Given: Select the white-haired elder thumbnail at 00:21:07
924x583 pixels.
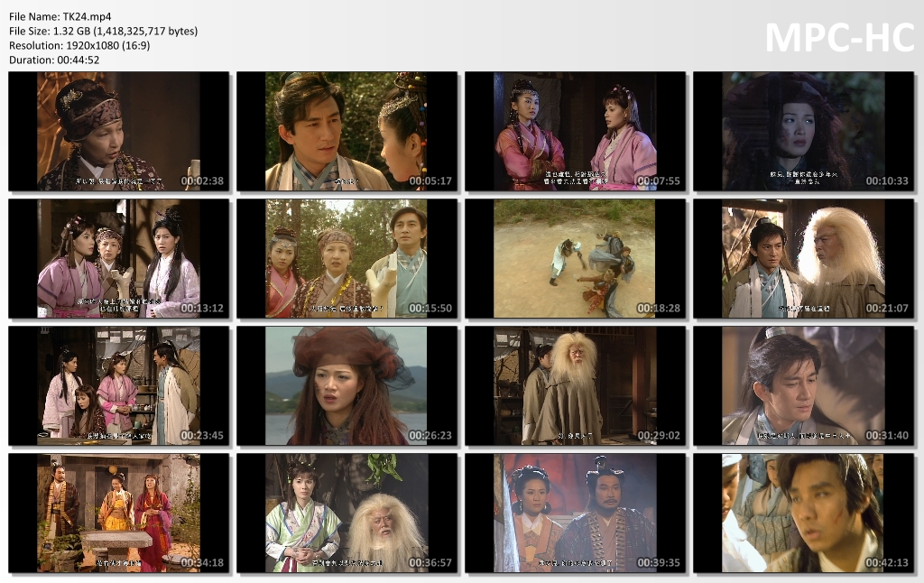Looking at the screenshot, I should [803, 257].
